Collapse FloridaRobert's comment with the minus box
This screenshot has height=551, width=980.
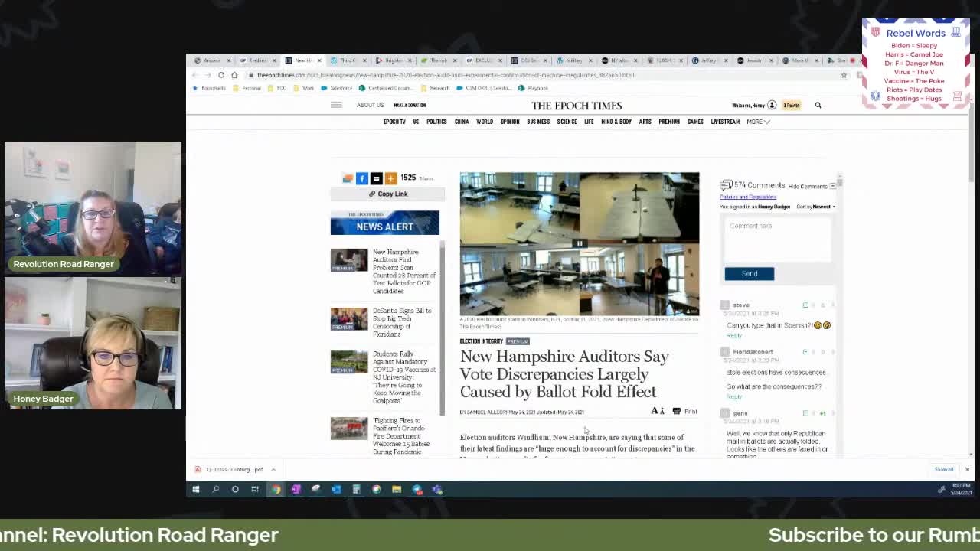(805, 352)
